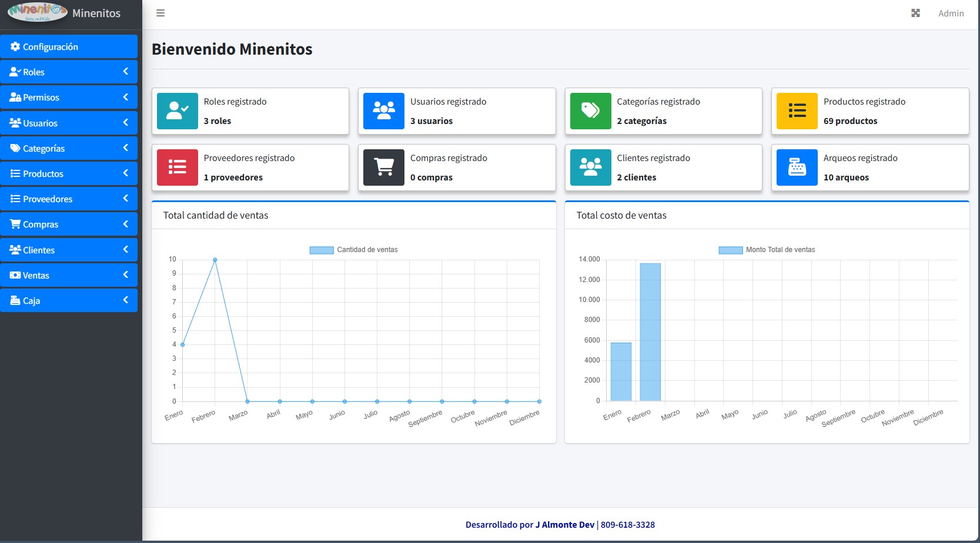
Task: Click the green Categorías tag icon
Action: tap(590, 111)
